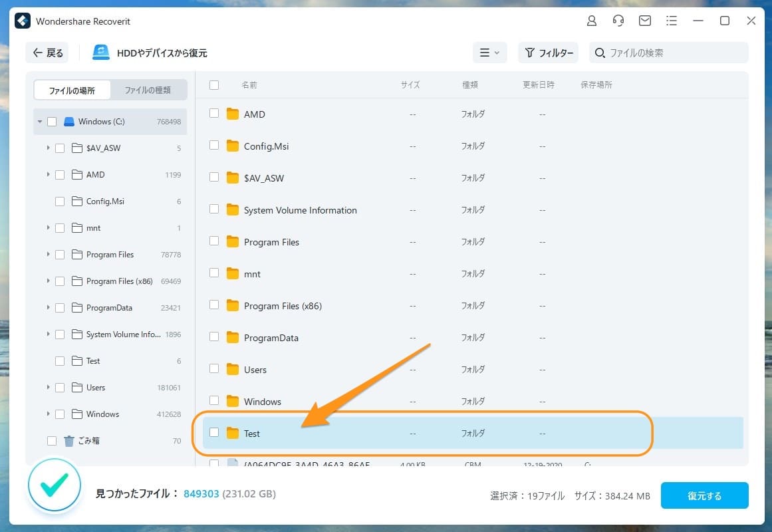The height and width of the screenshot is (532, 772).
Task: Click the Wondershare Recoverit logo icon
Action: click(x=23, y=21)
